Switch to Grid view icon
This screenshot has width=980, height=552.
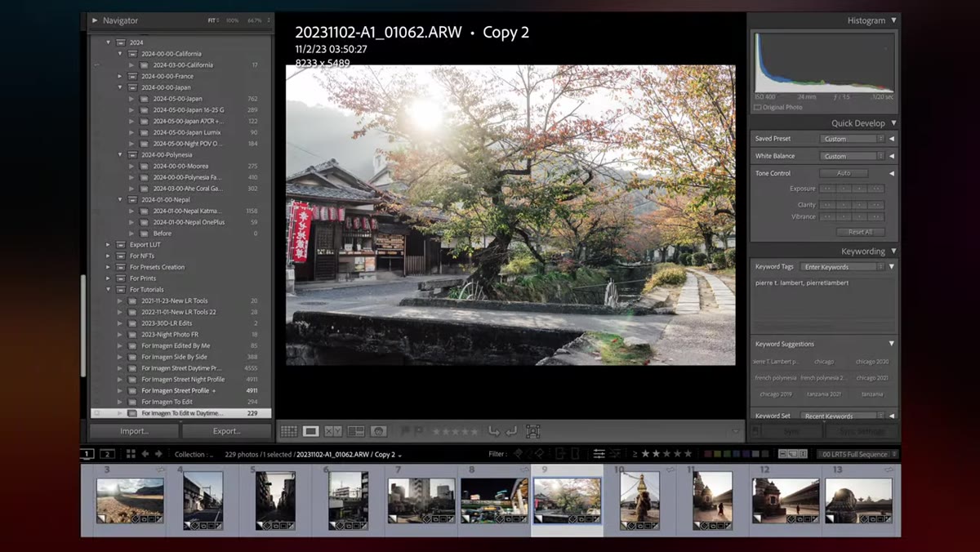point(288,431)
